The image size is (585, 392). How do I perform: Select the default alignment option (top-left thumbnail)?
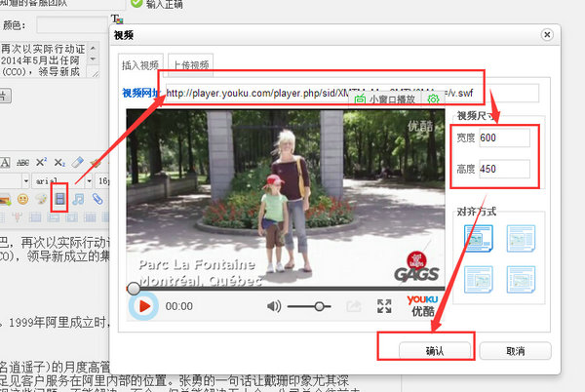(479, 238)
